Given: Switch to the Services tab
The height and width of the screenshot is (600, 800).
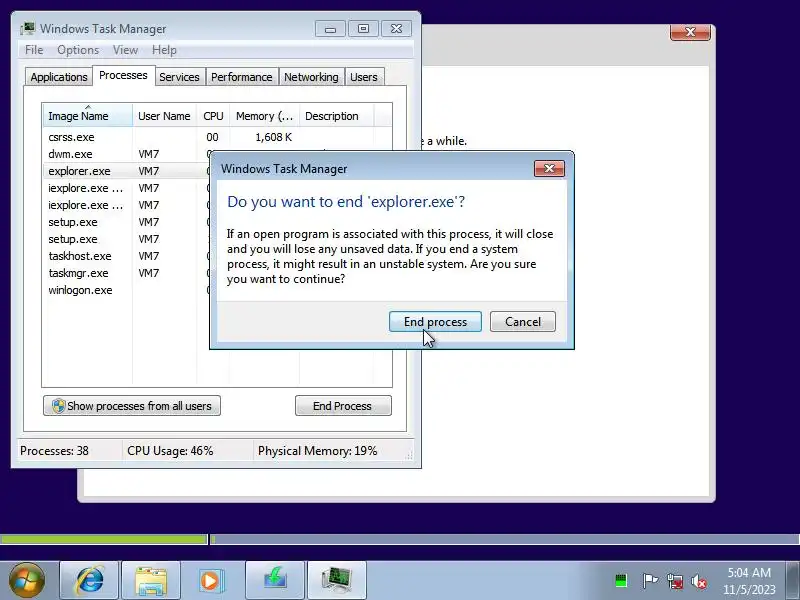Looking at the screenshot, I should point(179,77).
